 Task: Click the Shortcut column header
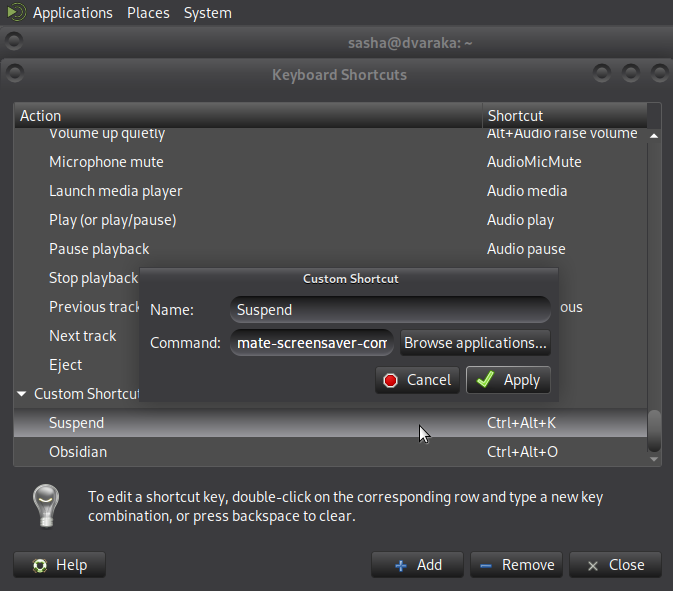(x=565, y=115)
